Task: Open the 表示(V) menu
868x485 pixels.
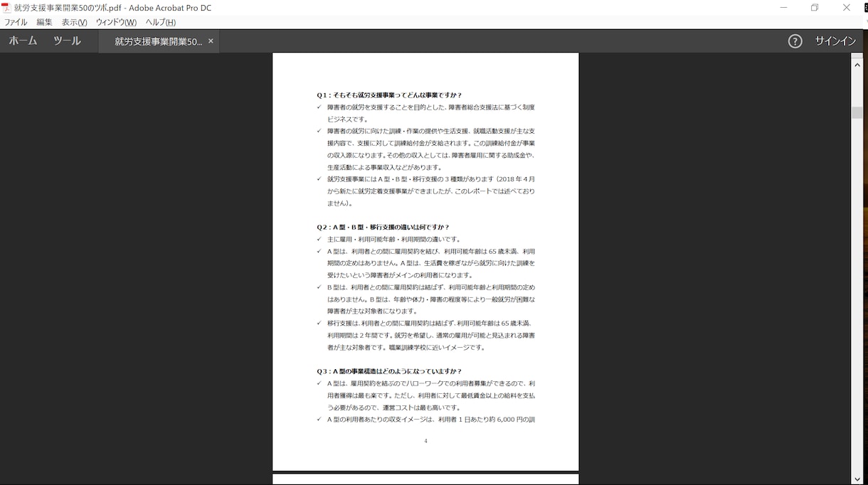Action: [74, 22]
